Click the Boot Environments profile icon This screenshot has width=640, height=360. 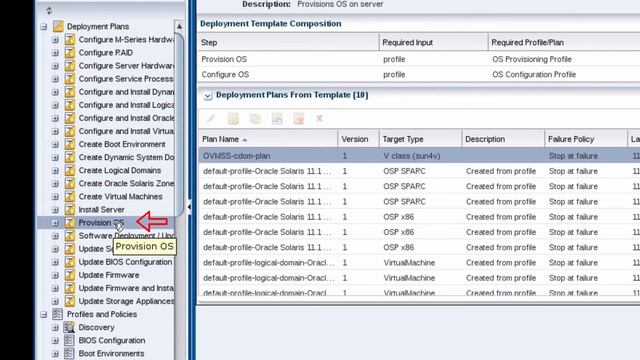(x=69, y=353)
